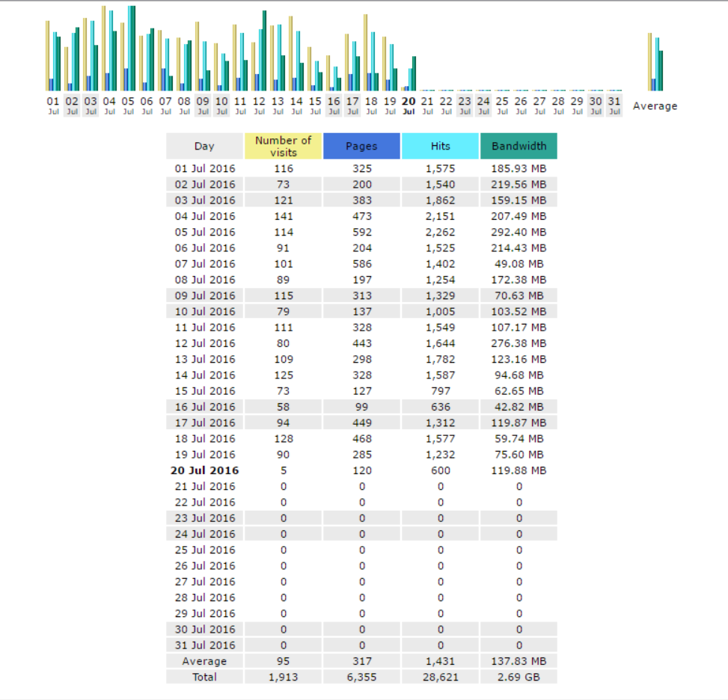Select the '20 Jul' bold chart label
The image size is (728, 700).
[409, 105]
